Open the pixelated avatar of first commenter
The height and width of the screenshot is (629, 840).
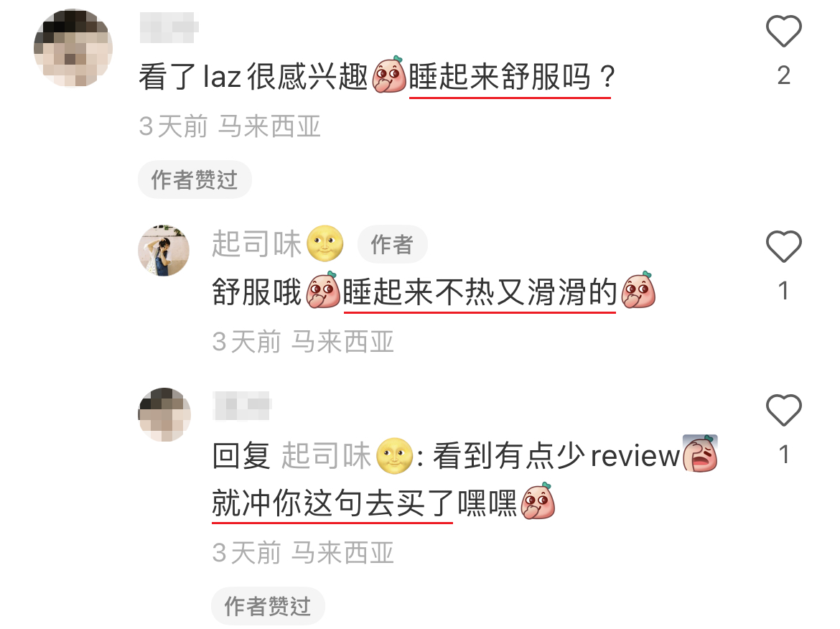tap(73, 48)
